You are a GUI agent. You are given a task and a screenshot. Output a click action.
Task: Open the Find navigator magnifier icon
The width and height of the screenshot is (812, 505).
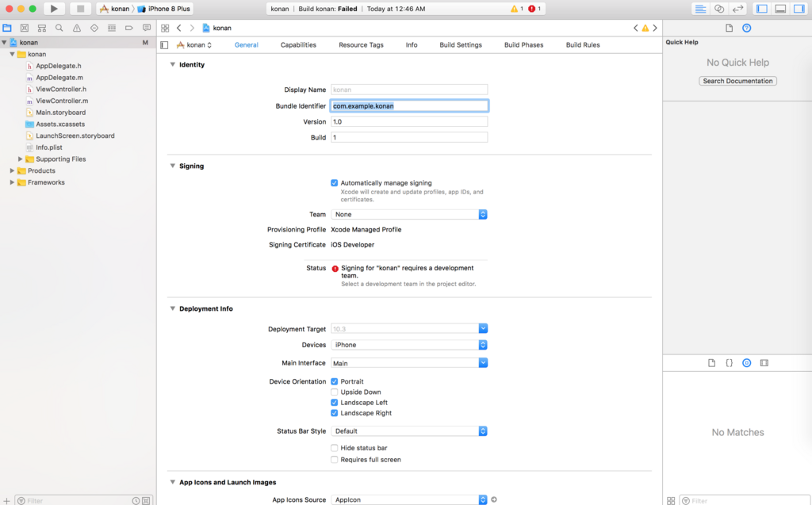[59, 28]
